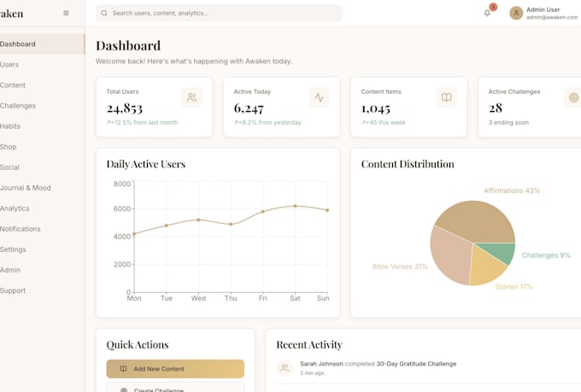Click the Content Items book icon
Image resolution: width=581 pixels, height=392 pixels.
click(x=447, y=97)
